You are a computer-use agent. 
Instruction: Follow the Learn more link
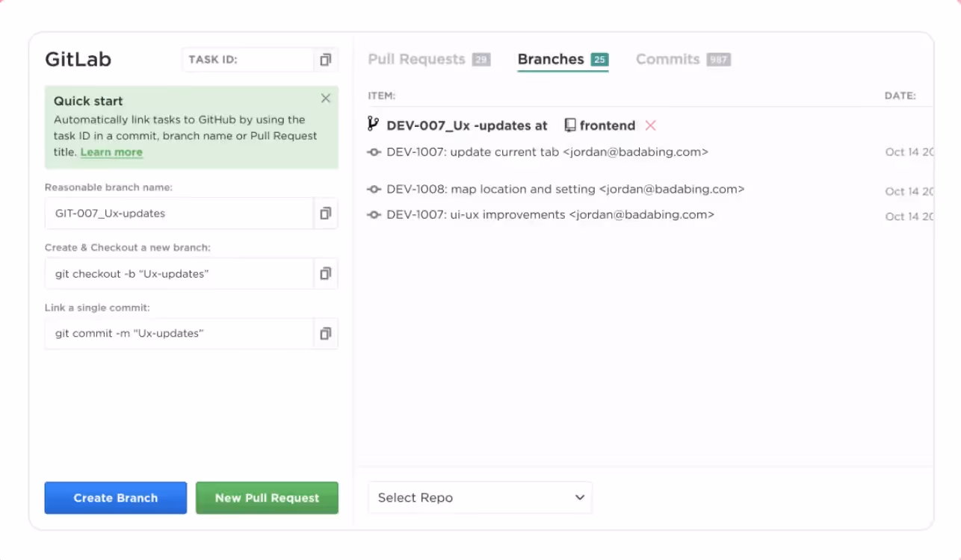tap(111, 152)
